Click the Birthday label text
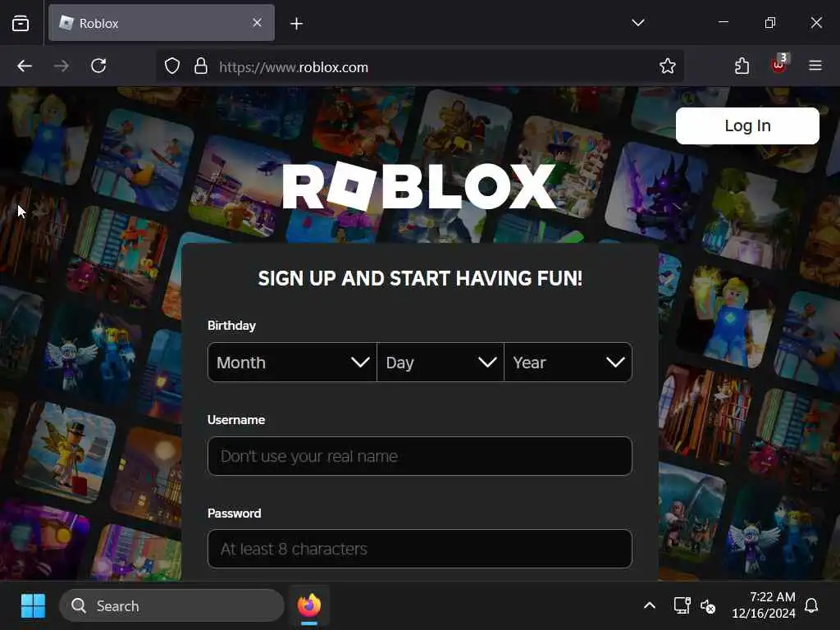Image resolution: width=840 pixels, height=630 pixels. (231, 326)
